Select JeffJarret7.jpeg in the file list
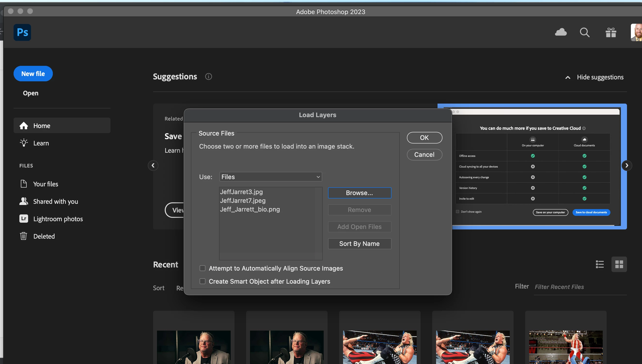 (243, 200)
